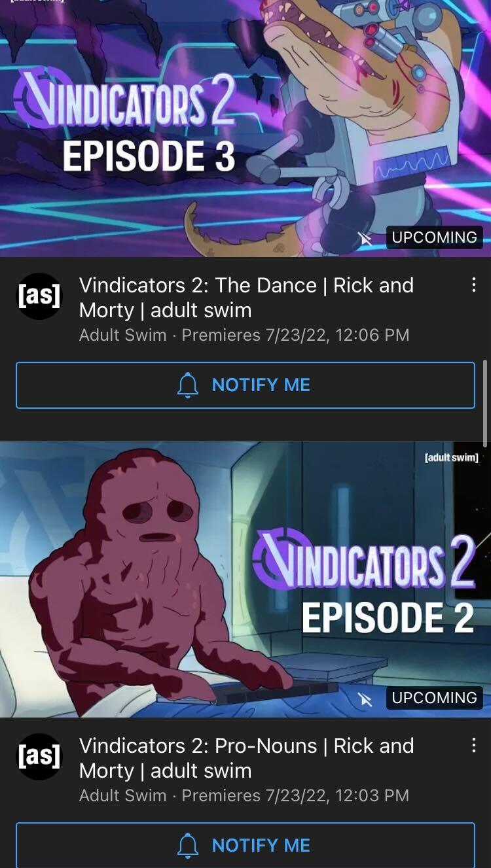Viewport: 491px width, 868px height.
Task: Tap Notify Me for Pro-Nouns premiere
Action: tap(245, 845)
